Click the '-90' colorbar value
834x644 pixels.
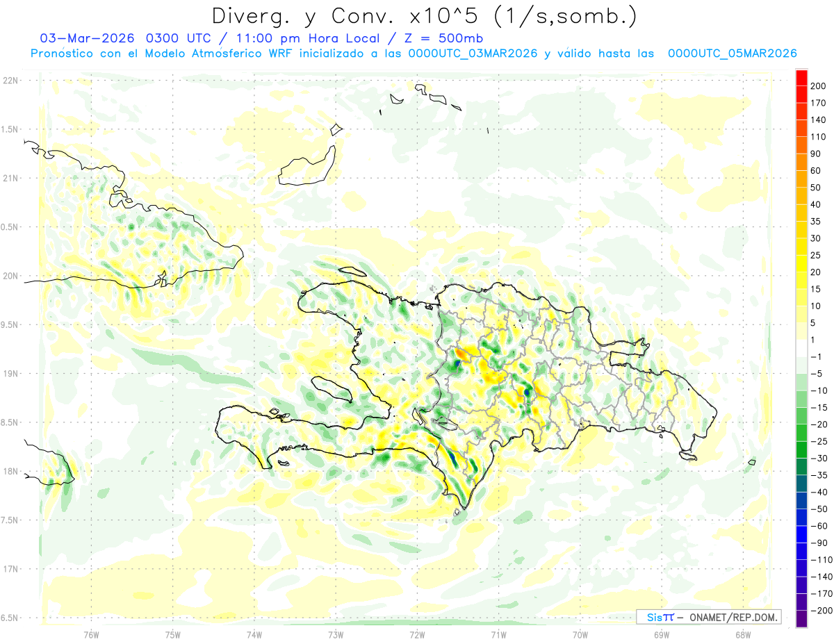819,543
